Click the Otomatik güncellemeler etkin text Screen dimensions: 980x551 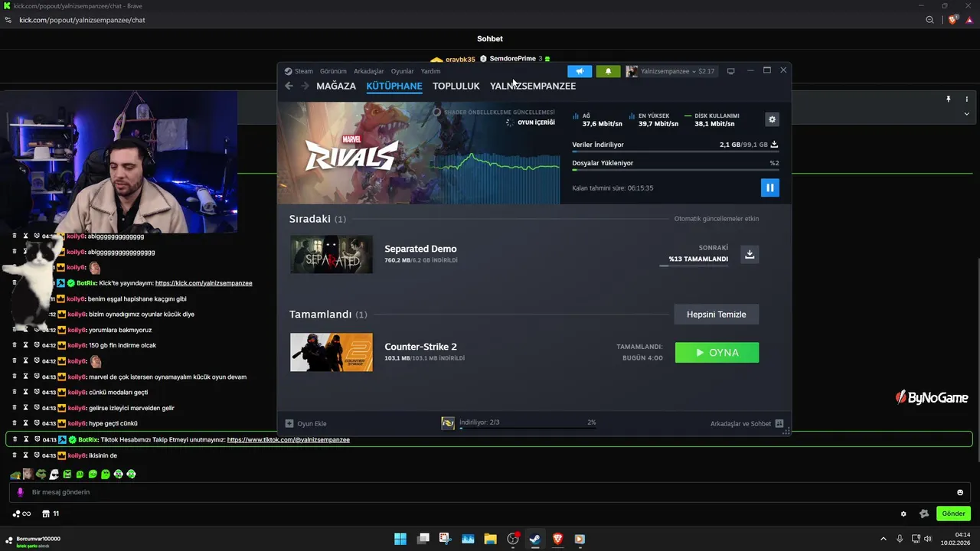717,219
